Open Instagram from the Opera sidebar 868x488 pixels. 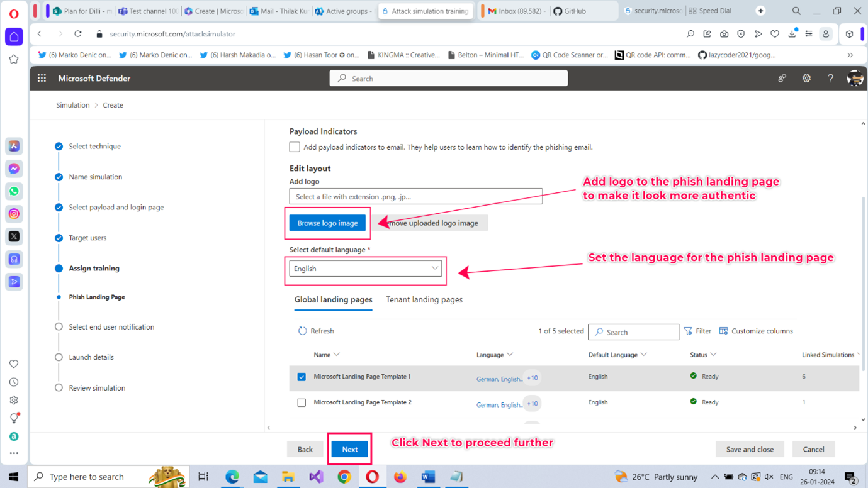(14, 214)
